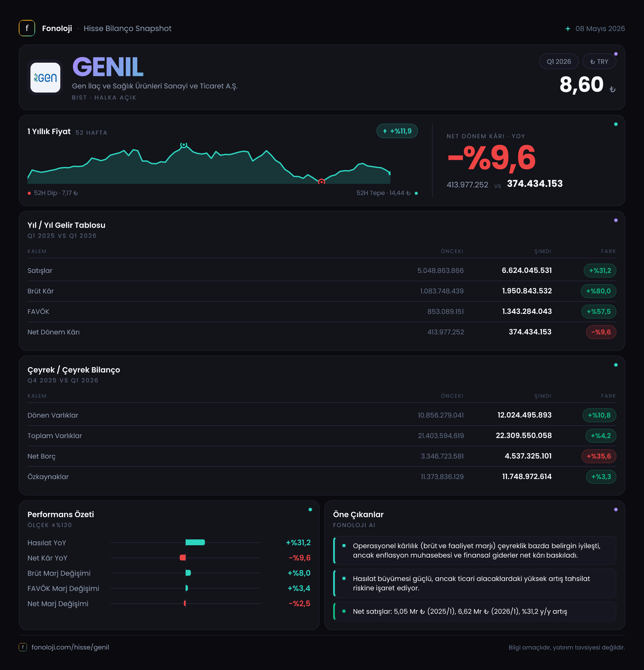This screenshot has height=670, width=644.
Task: Click the Fonoloji logo icon in header
Action: tap(27, 28)
